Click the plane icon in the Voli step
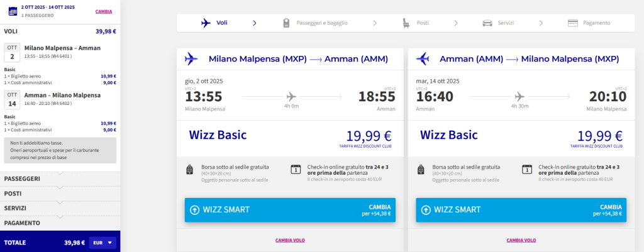This screenshot has height=252, width=644. [x=206, y=23]
